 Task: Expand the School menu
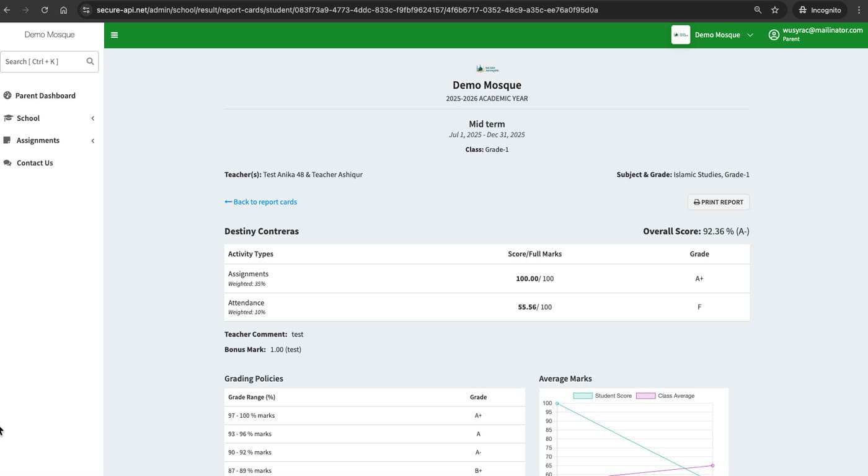pos(50,118)
